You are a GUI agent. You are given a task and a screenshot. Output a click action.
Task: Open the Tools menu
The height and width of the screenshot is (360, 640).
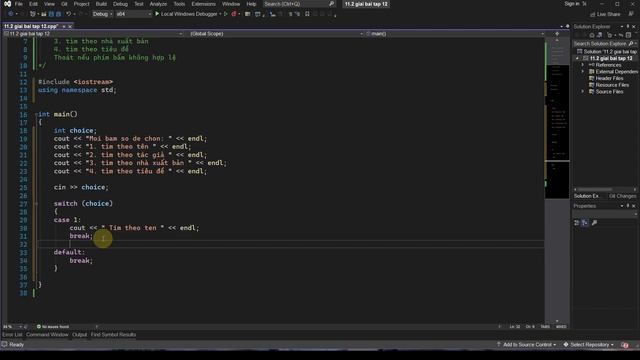tap(179, 4)
